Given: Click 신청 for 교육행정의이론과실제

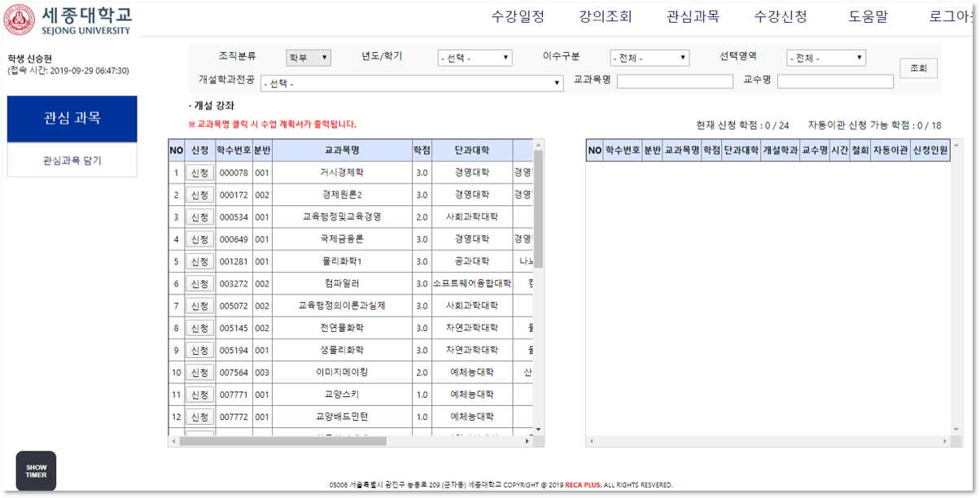Looking at the screenshot, I should [x=199, y=306].
